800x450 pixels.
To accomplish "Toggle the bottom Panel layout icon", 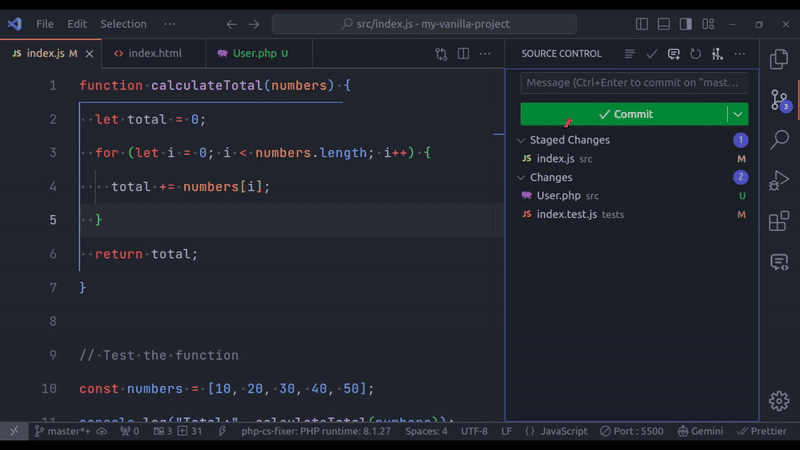I will [x=664, y=24].
